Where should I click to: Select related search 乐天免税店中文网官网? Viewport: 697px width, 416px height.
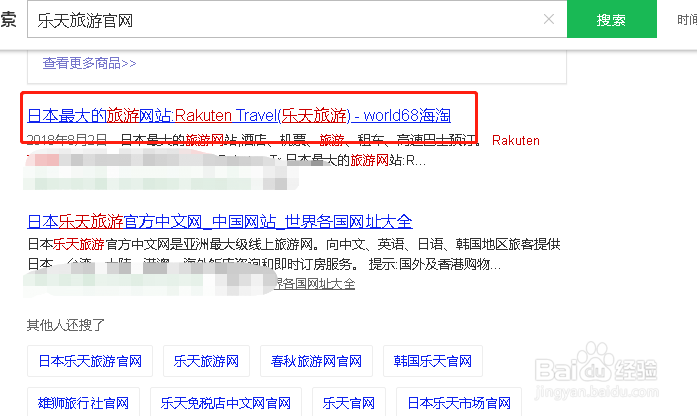pos(226,403)
